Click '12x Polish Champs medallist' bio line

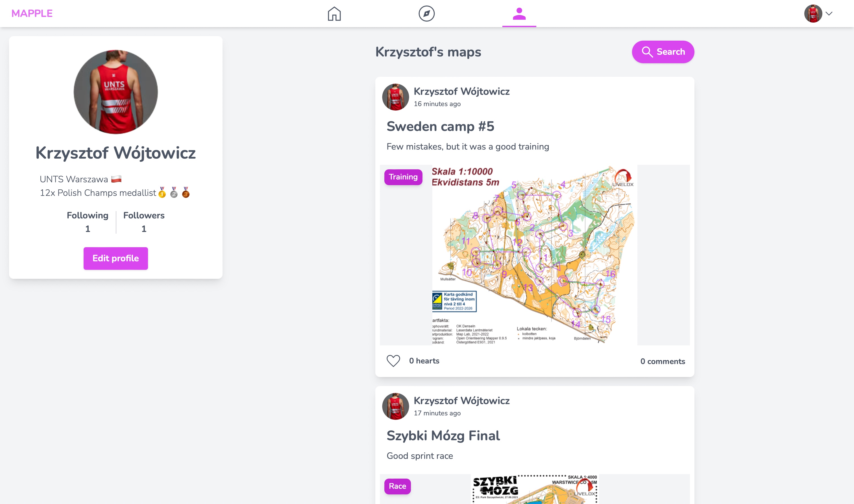(115, 192)
